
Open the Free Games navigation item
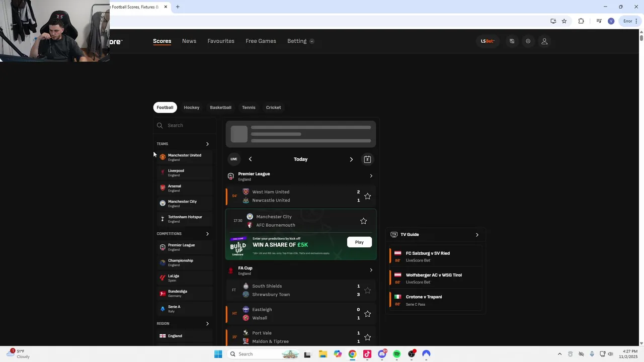(x=261, y=41)
